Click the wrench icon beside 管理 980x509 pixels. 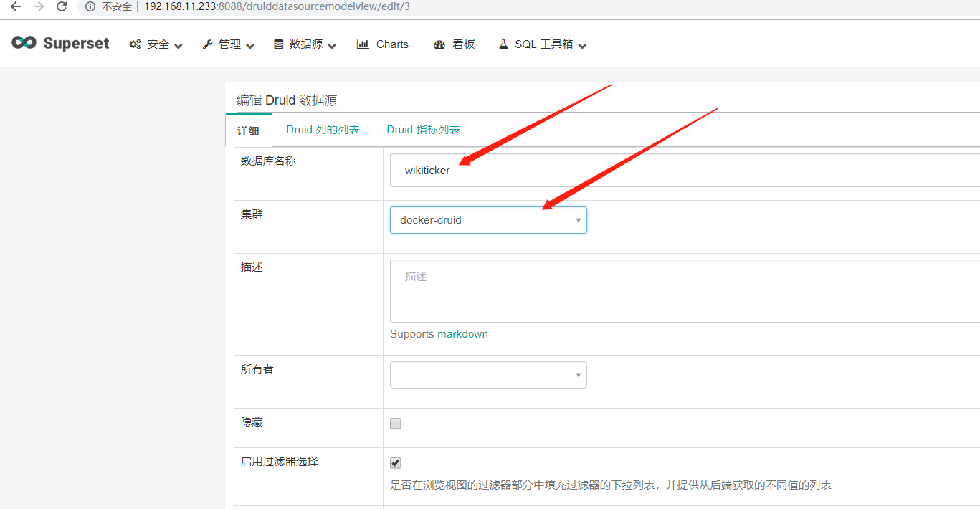208,44
